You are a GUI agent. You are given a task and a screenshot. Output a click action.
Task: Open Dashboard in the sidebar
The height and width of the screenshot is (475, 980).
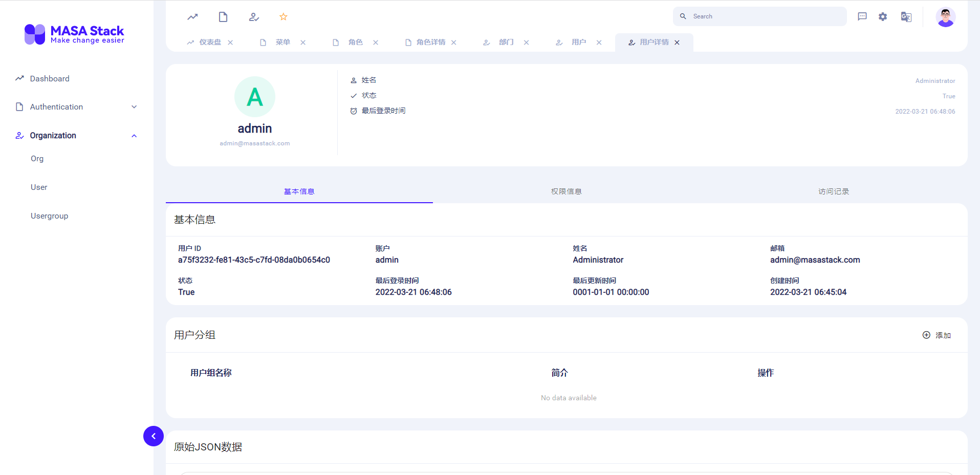click(x=50, y=78)
